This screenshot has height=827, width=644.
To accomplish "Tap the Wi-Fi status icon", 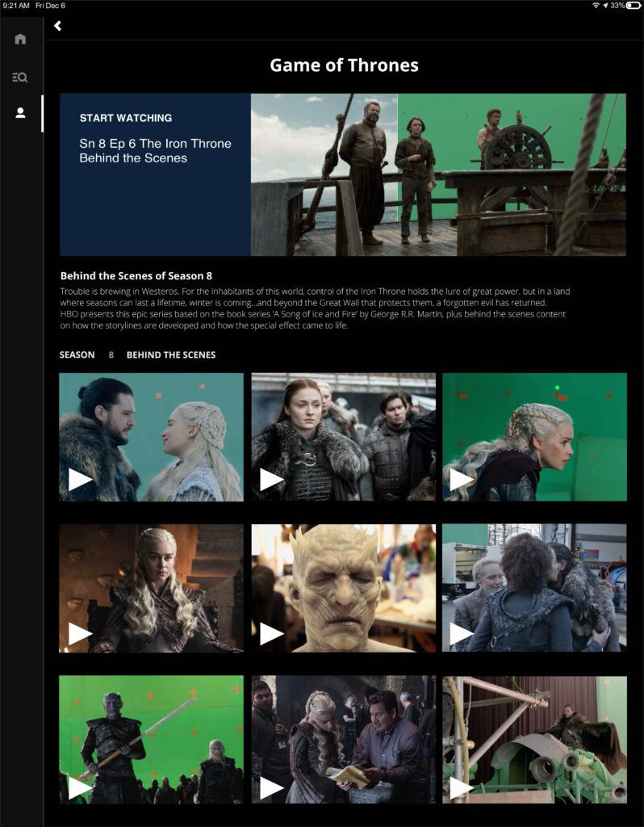I will pos(596,6).
